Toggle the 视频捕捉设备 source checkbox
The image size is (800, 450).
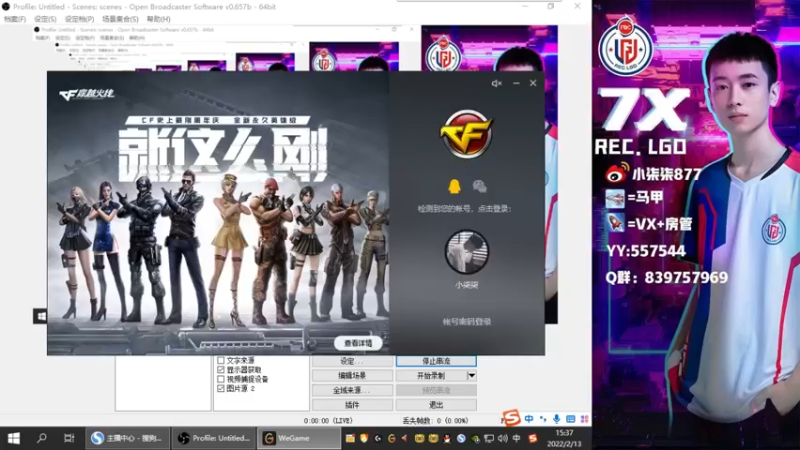coord(221,379)
